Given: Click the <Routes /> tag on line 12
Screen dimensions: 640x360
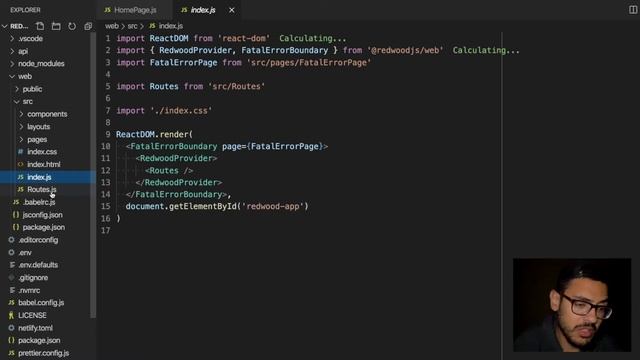Looking at the screenshot, I should pos(169,170).
